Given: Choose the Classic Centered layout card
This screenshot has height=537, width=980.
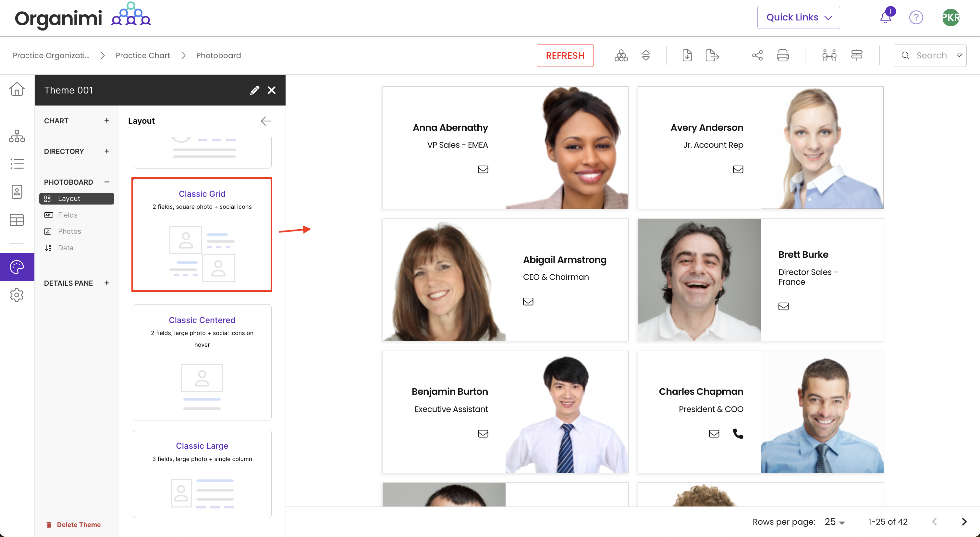Looking at the screenshot, I should (x=202, y=362).
